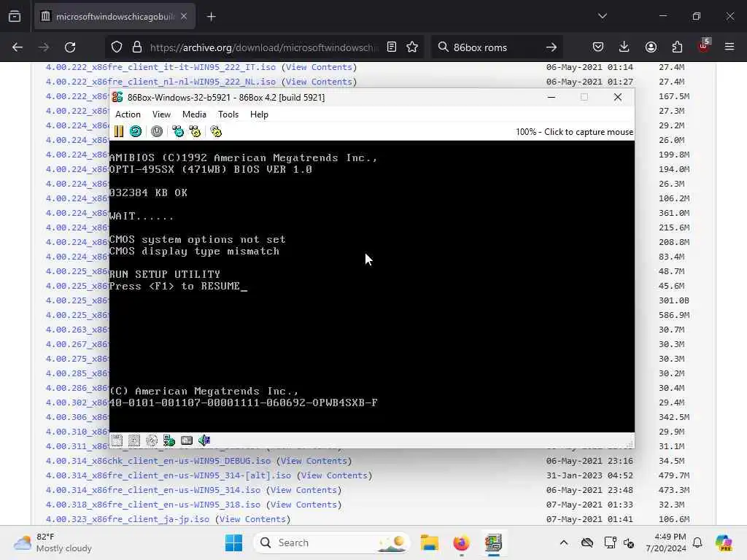747x560 pixels.
Task: Open 4.00.222 WIN95_222_IT.iso link
Action: click(160, 67)
